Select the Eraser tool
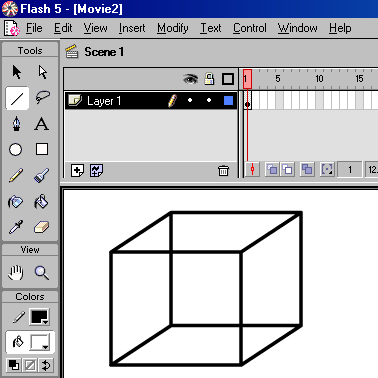This screenshot has height=378, width=378. (x=42, y=227)
